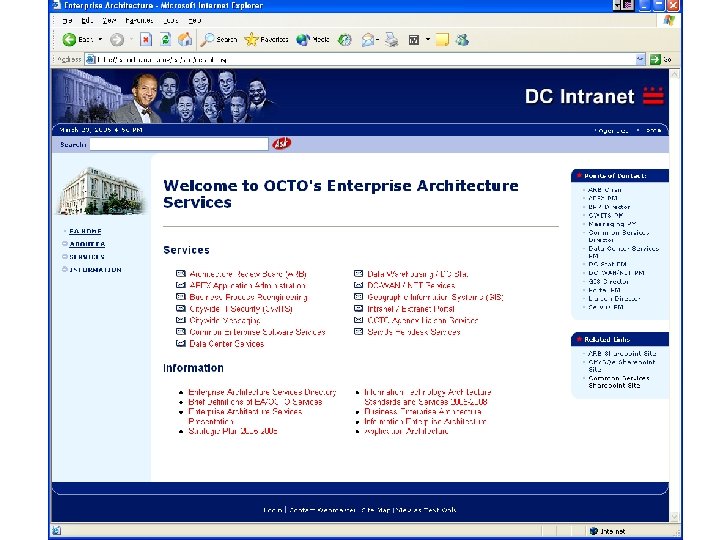Click the DC flag logo in the banner
The image size is (720, 540).
(653, 96)
